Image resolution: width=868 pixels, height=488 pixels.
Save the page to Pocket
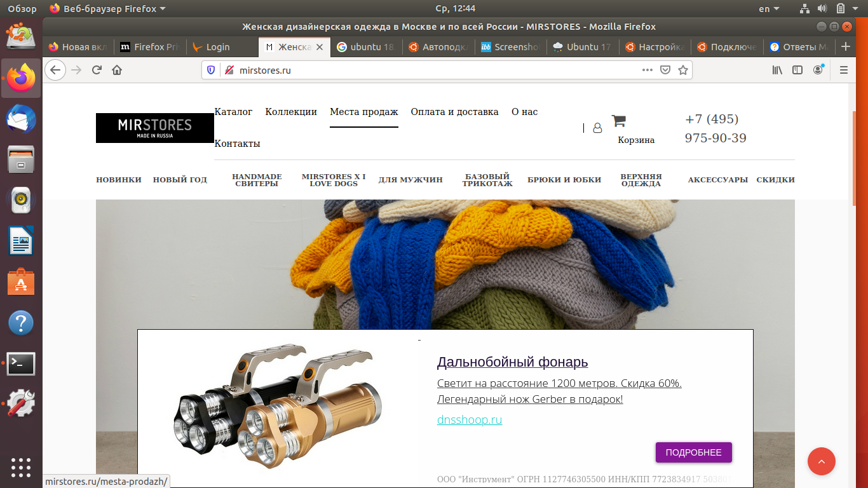[x=665, y=70]
